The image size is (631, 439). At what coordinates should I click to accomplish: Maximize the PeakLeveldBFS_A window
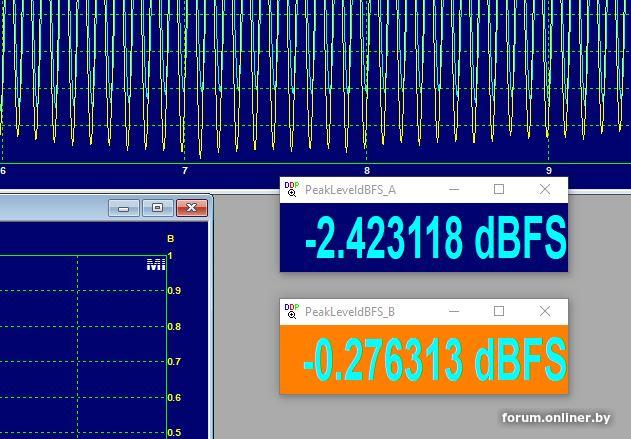click(499, 189)
